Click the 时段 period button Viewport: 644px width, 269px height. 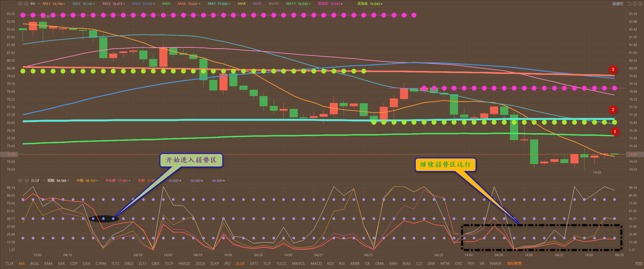[639, 264]
